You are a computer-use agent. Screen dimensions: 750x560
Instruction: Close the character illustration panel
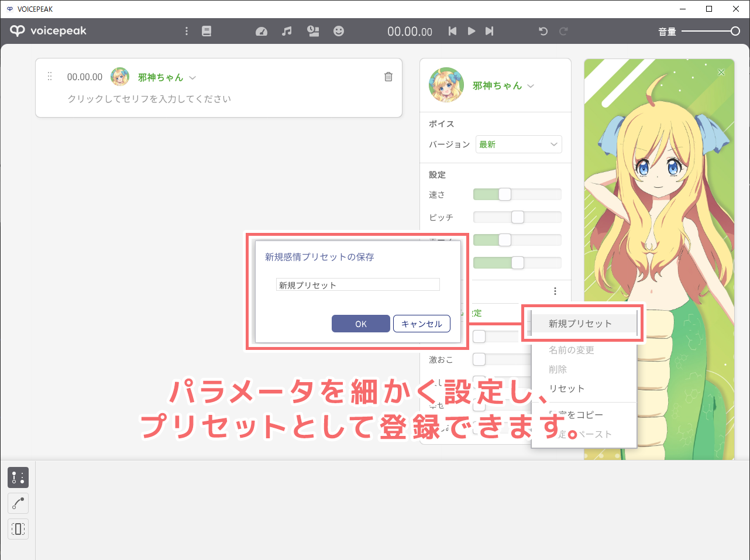click(x=721, y=72)
